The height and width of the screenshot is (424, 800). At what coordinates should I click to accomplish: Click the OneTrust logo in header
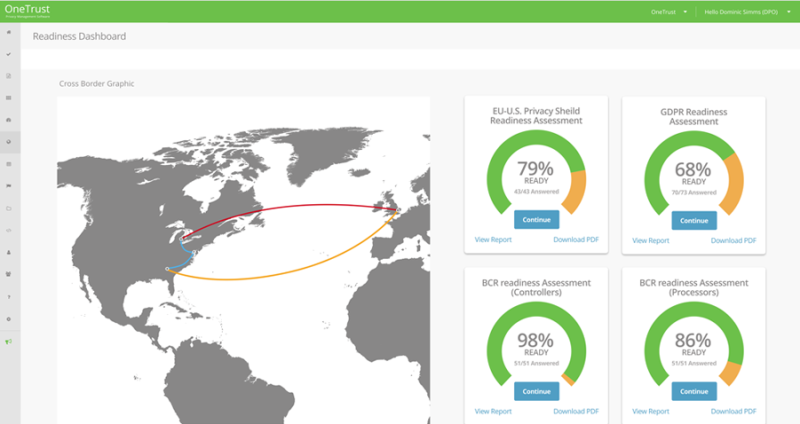pos(28,11)
